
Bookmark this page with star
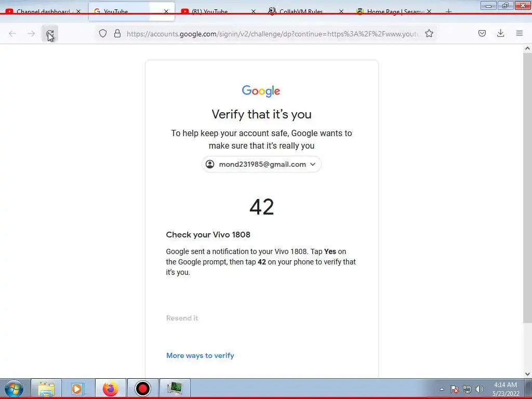[429, 33]
